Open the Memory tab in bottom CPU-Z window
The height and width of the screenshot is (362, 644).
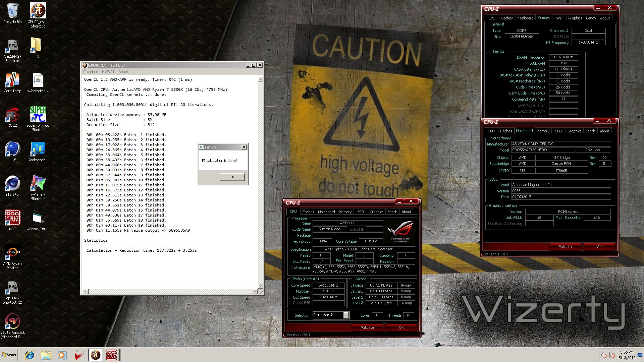click(x=345, y=212)
